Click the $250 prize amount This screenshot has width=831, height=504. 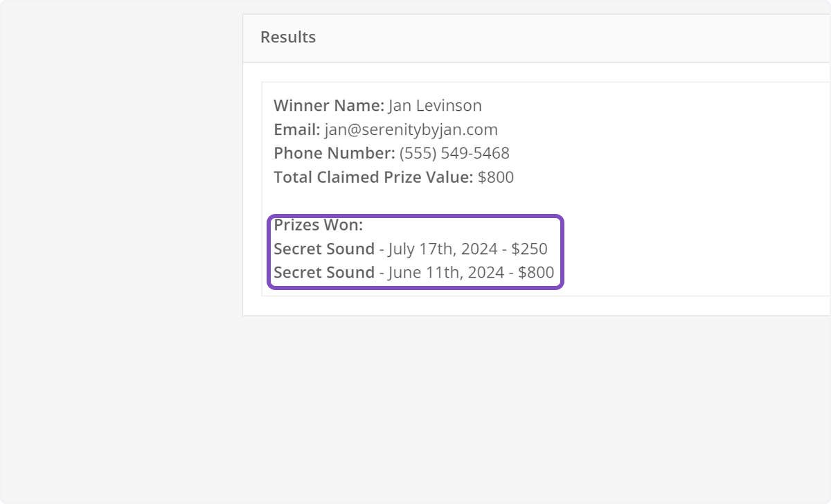(529, 249)
